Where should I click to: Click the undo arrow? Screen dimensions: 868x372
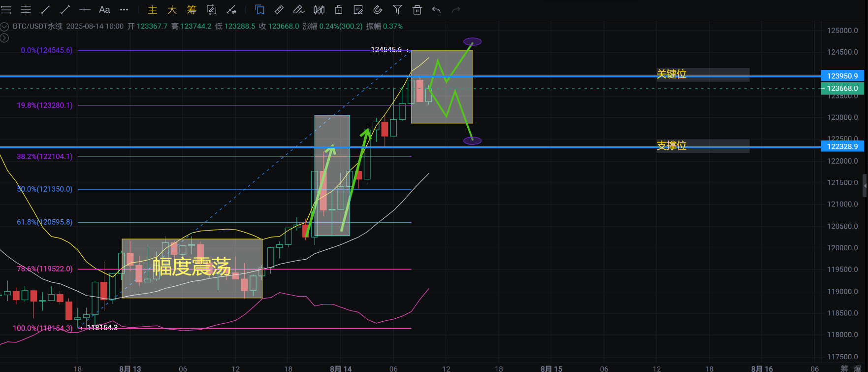pyautogui.click(x=436, y=9)
